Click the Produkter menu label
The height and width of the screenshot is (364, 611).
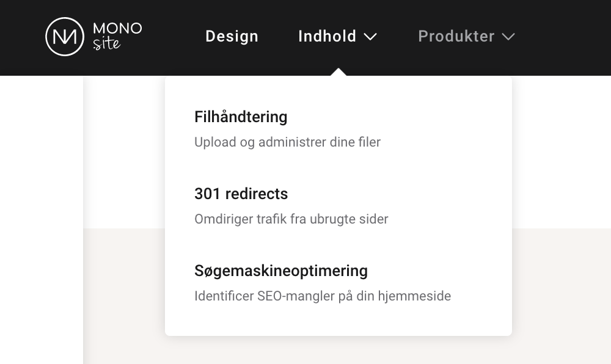456,37
